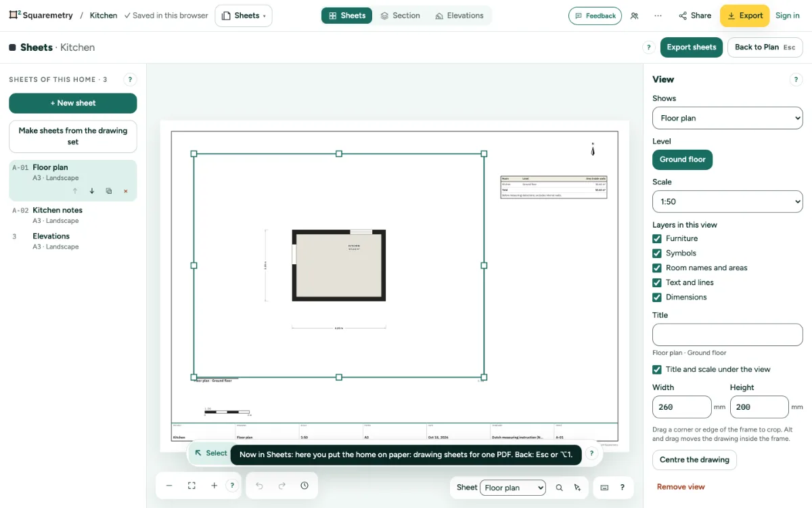812x508 pixels.
Task: Open the Sheet selector in bottom bar
Action: [512, 488]
